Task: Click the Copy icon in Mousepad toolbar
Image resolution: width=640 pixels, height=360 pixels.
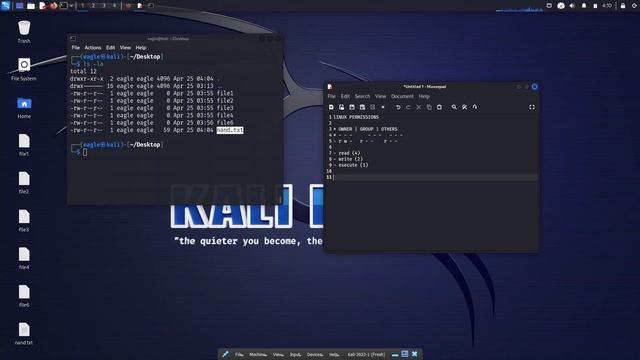Action: [429, 107]
